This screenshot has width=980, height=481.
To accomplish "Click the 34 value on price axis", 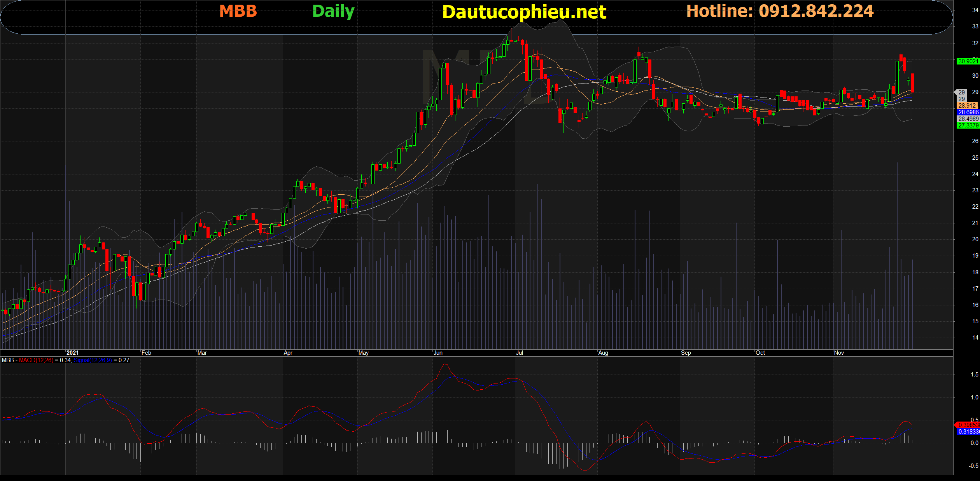I will (x=975, y=10).
